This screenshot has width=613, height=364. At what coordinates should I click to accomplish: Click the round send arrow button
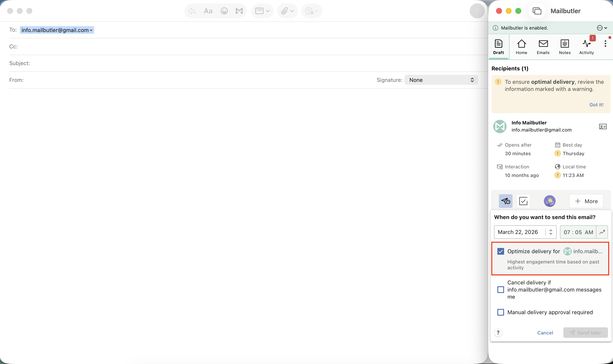[x=477, y=11]
